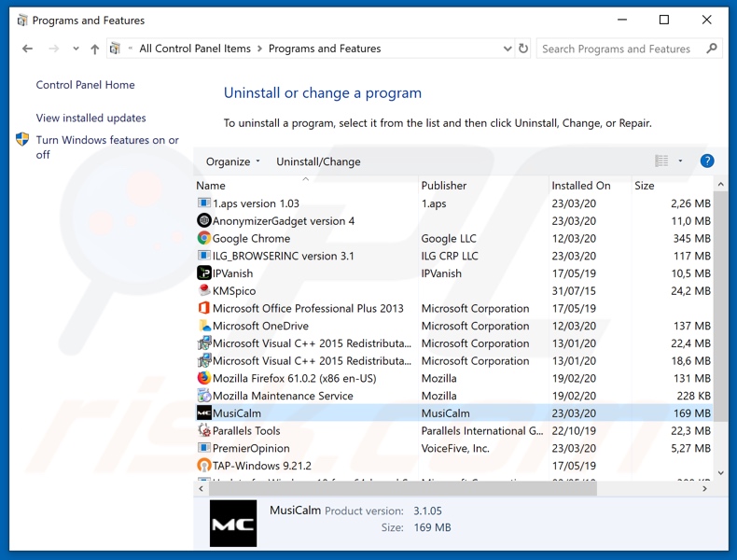Click the large MusiCalm logo in details pane
The width and height of the screenshot is (737, 560).
pos(233,523)
